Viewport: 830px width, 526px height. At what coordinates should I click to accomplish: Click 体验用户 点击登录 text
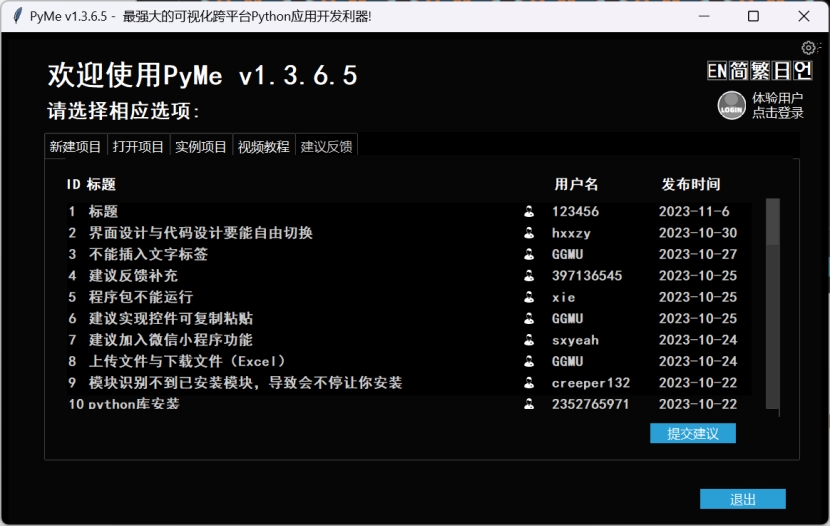pos(778,106)
